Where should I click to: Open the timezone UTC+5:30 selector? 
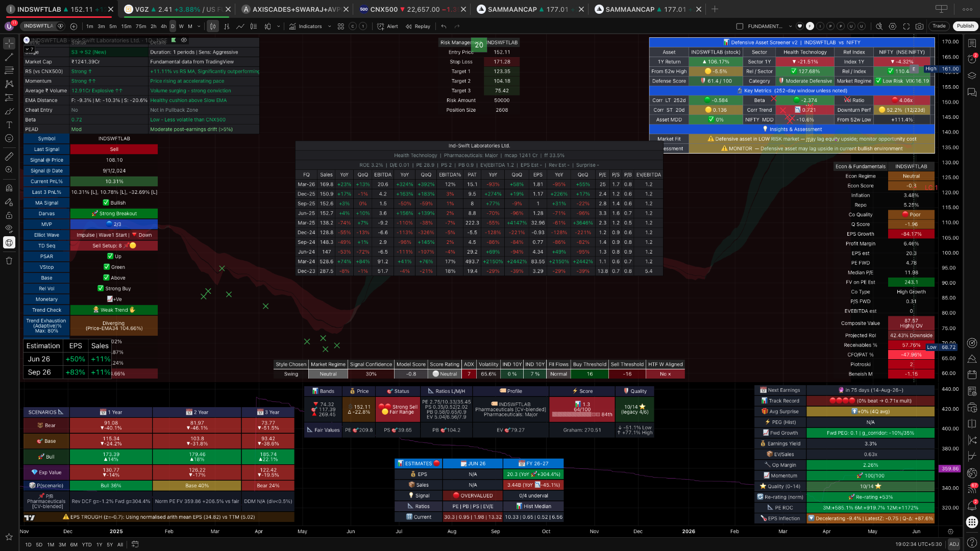click(x=918, y=544)
